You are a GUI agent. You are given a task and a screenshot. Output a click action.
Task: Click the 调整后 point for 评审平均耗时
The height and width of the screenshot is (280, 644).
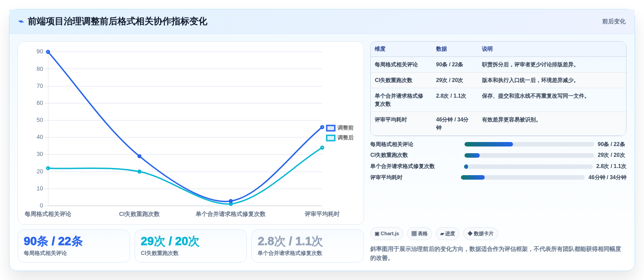point(322,148)
